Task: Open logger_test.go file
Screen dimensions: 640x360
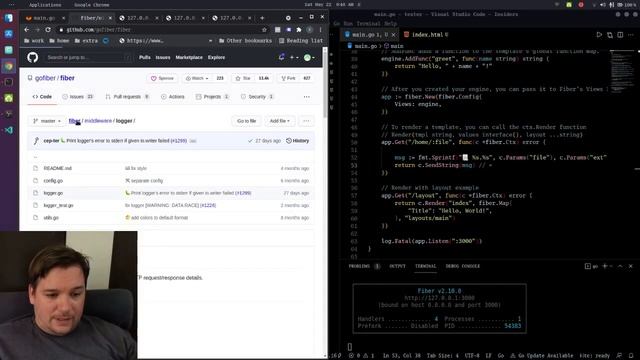Action: pyautogui.click(x=58, y=206)
